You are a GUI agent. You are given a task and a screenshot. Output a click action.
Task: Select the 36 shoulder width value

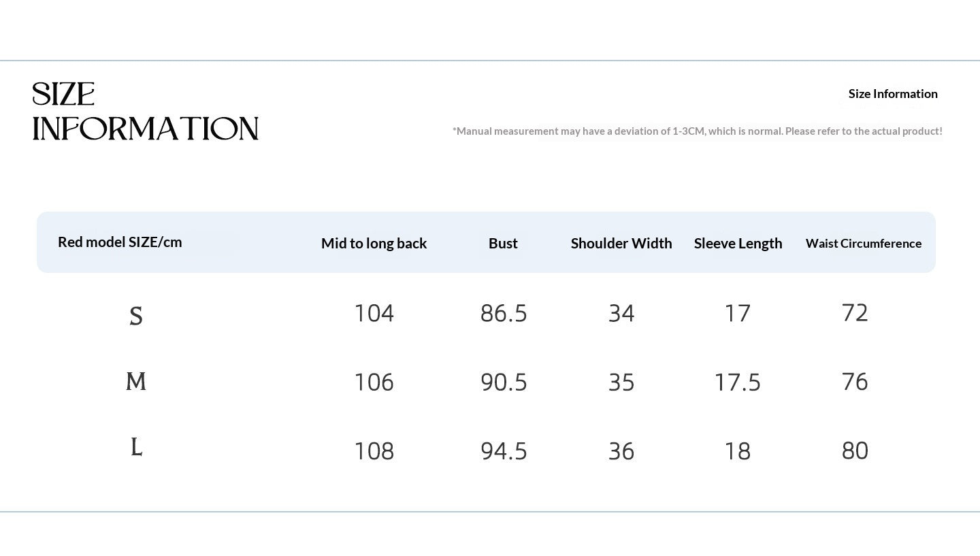621,451
